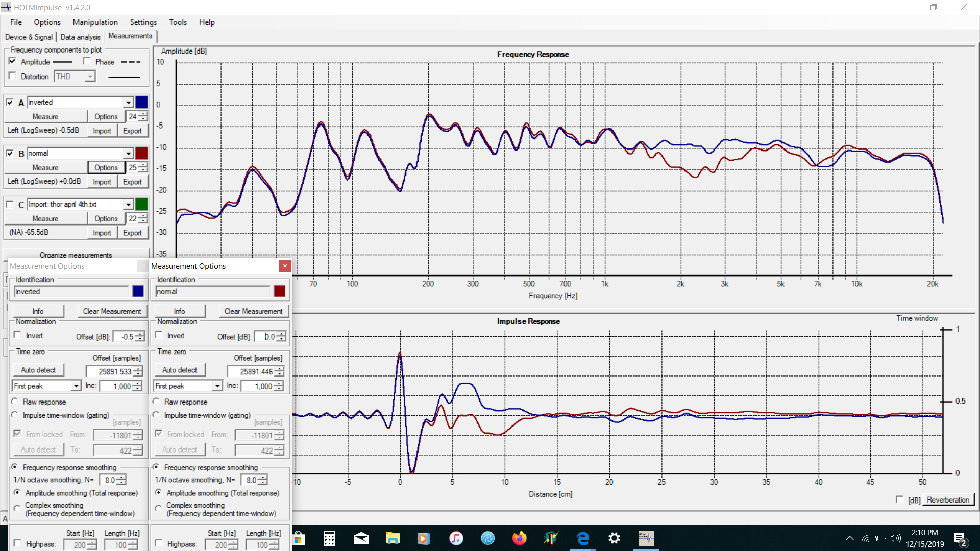The image size is (980, 551).
Task: Click the dark red color swatch for measurement B
Action: coord(141,153)
